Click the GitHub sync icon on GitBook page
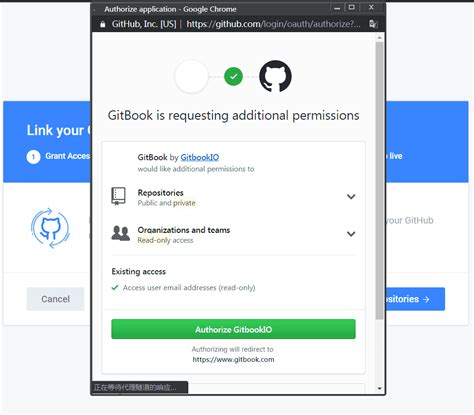474x415 pixels. coord(51,228)
